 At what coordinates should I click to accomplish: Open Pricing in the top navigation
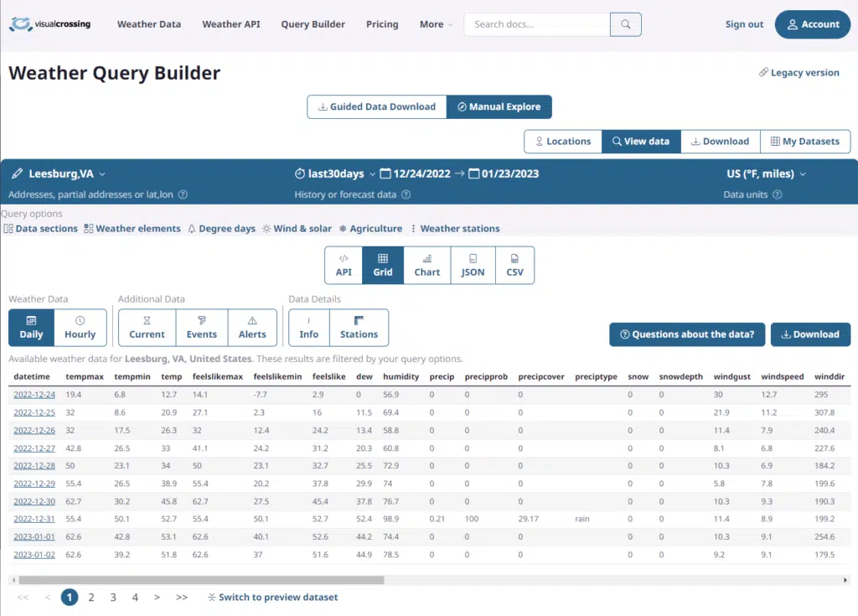382,24
